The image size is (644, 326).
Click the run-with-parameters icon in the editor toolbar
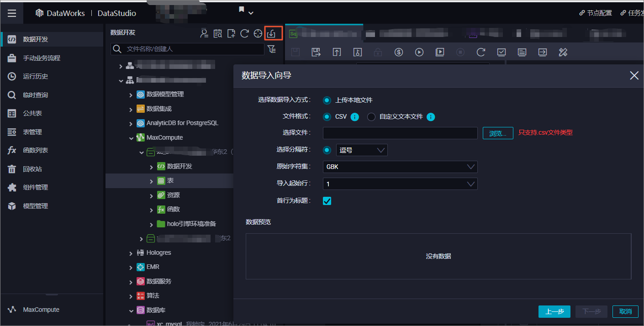click(439, 52)
